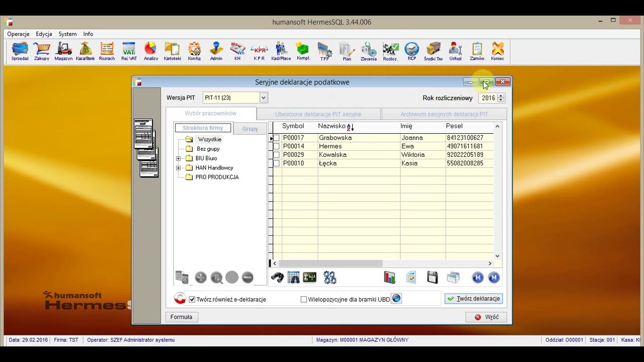Switch to the Grupy tab
The image size is (644, 362).
point(250,129)
